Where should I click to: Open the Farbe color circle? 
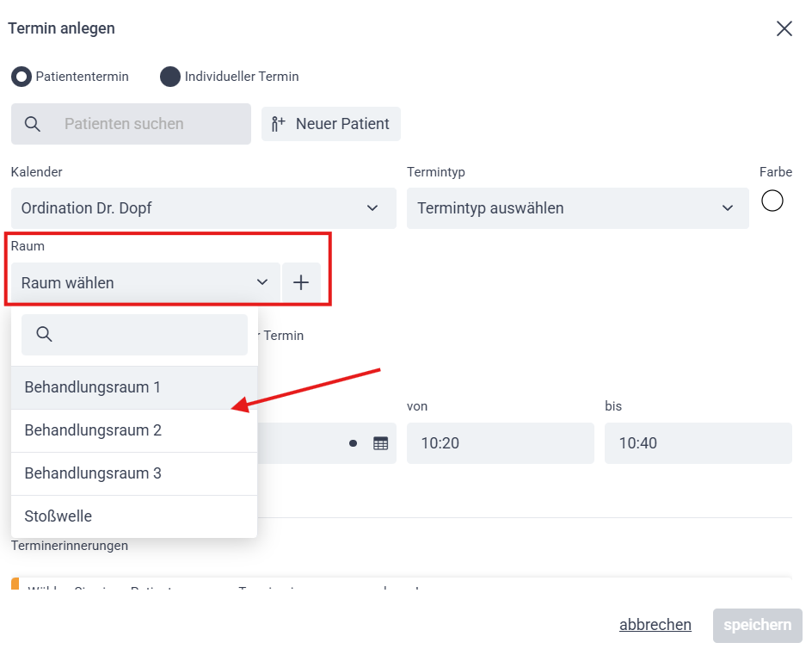point(772,201)
